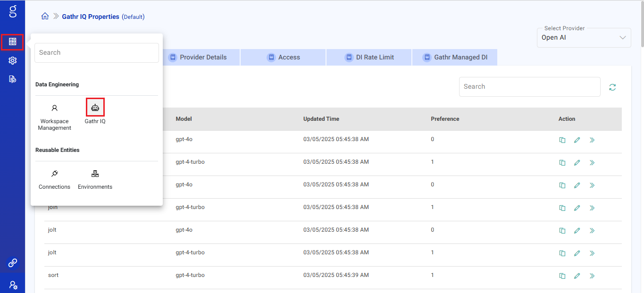Switch to the Provider Details tab

(198, 58)
